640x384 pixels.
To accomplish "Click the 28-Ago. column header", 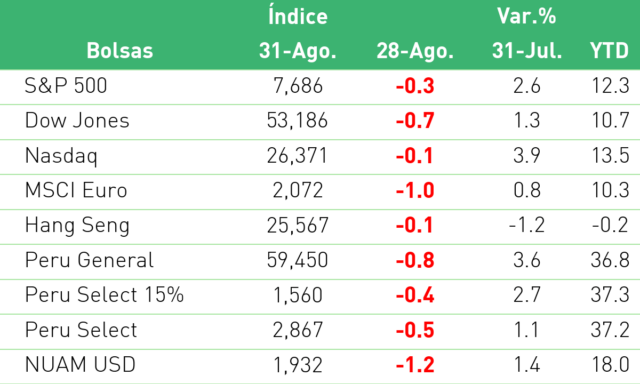I will (x=415, y=51).
